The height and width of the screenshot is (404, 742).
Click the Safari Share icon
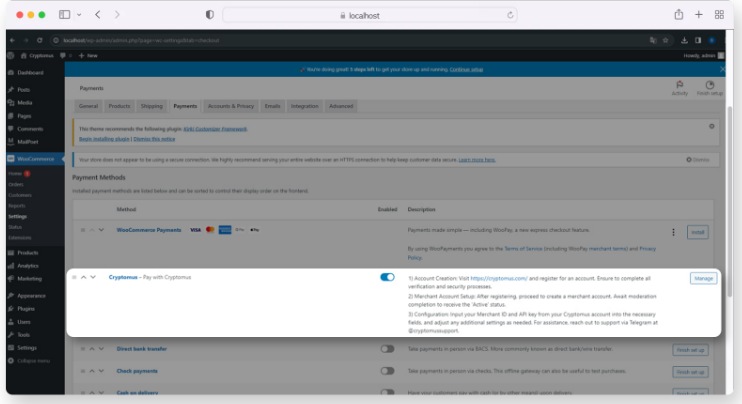coord(678,15)
